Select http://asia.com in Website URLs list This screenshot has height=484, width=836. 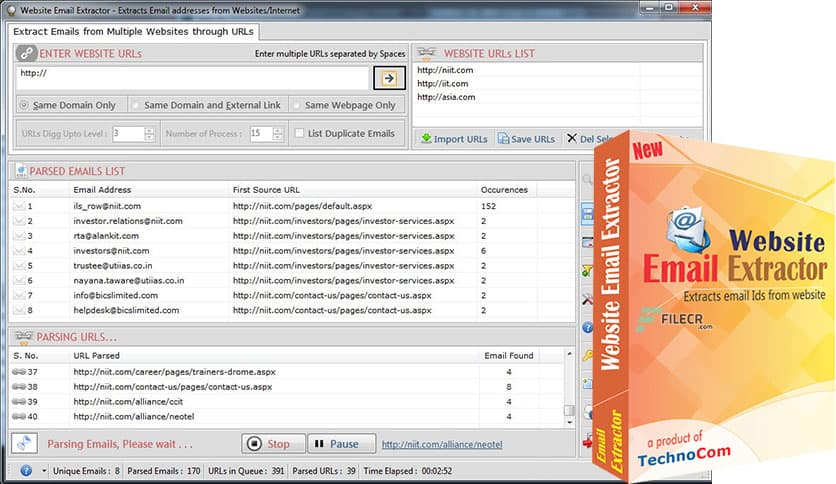coord(446,97)
